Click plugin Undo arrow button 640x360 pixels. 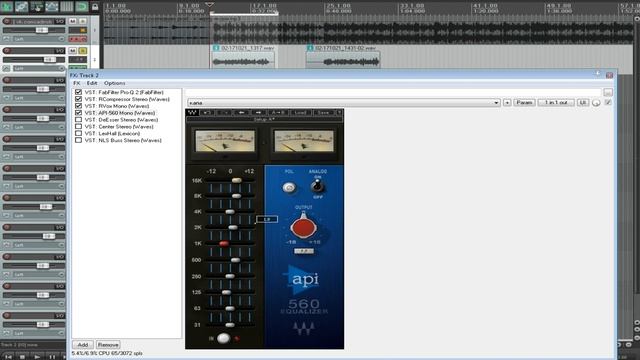pyautogui.click(x=207, y=112)
